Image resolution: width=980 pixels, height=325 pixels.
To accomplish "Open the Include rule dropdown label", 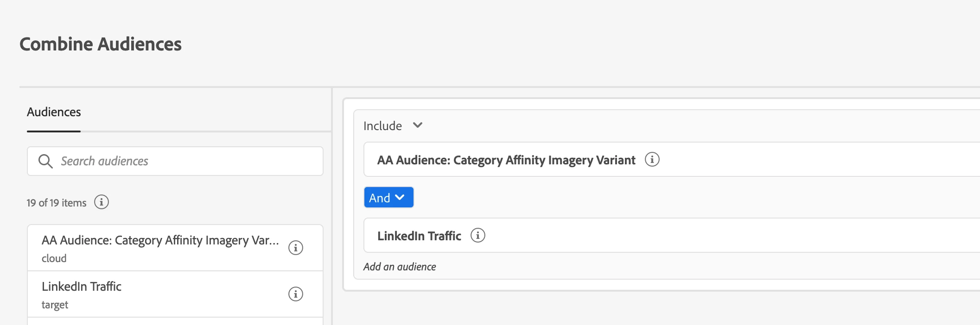I will [382, 126].
